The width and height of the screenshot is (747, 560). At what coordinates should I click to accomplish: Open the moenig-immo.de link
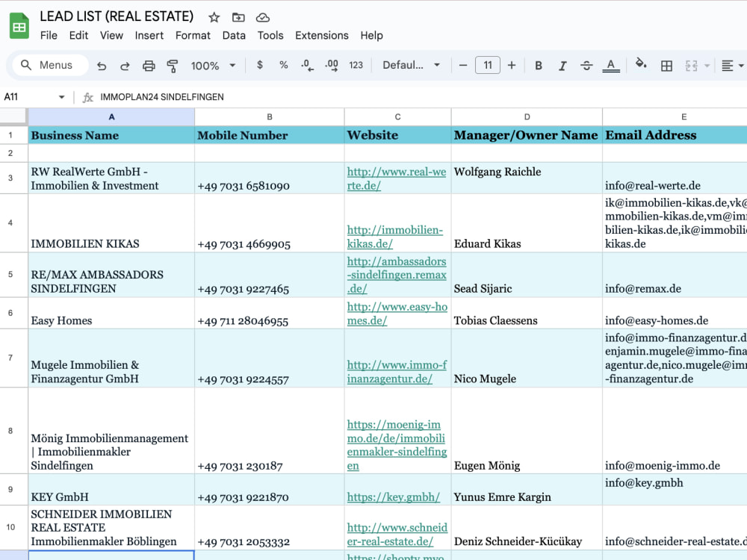pos(397,445)
